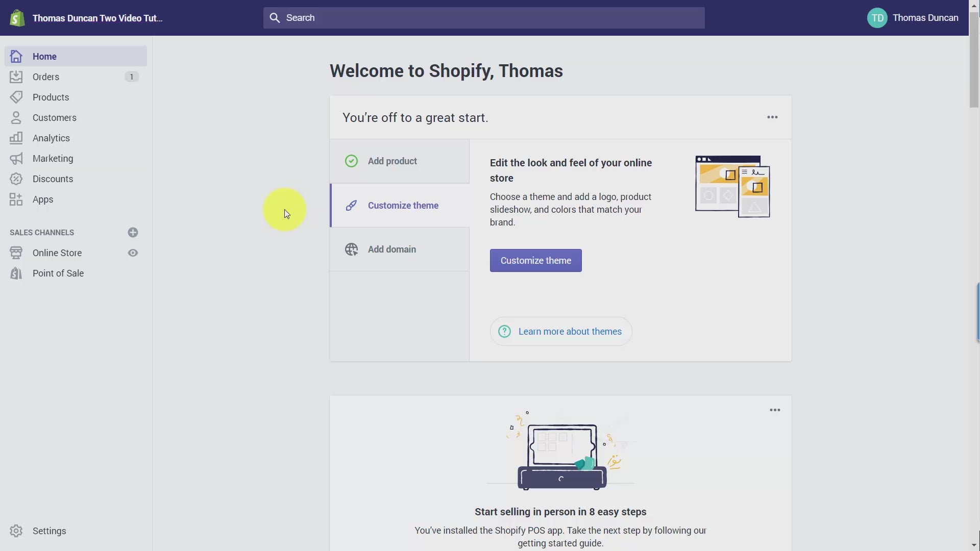Click the scrollbar down arrow

(x=974, y=545)
